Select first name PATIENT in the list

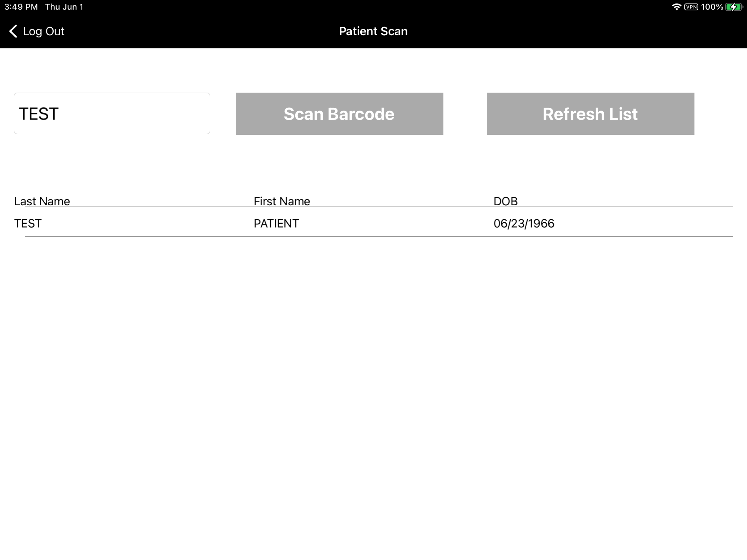(276, 224)
